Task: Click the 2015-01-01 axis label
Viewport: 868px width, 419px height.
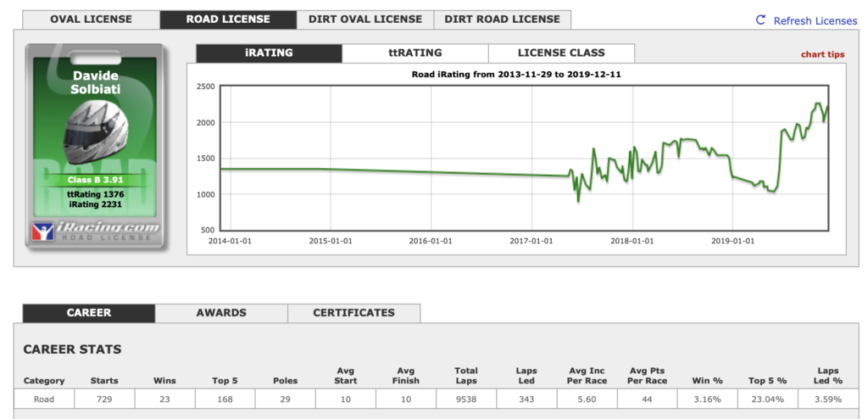Action: pyautogui.click(x=331, y=241)
